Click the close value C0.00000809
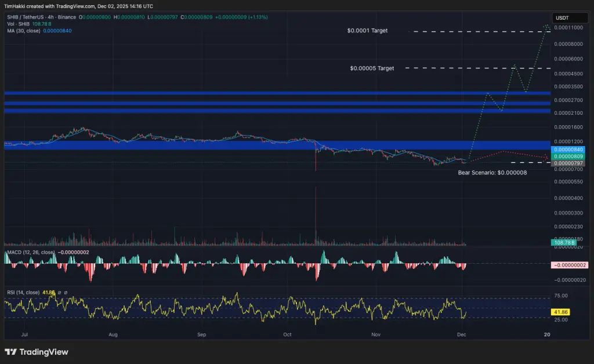Image resolution: width=594 pixels, height=364 pixels. (196, 17)
